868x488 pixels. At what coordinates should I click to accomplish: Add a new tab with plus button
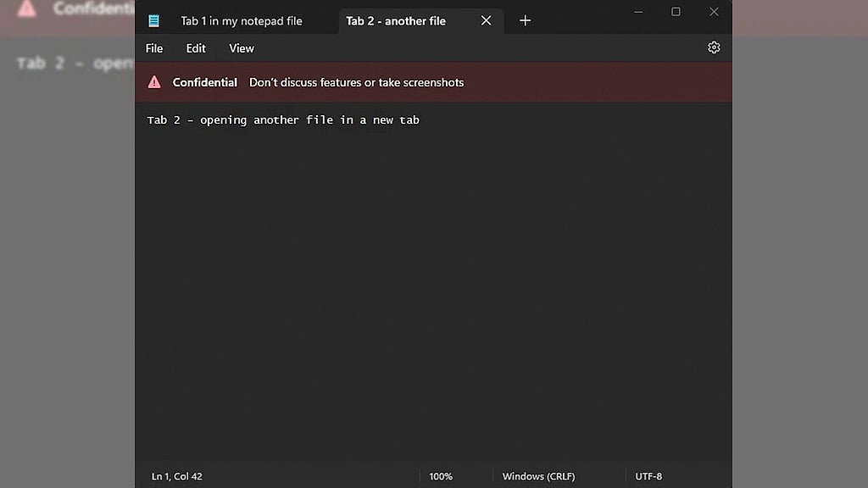click(x=525, y=21)
